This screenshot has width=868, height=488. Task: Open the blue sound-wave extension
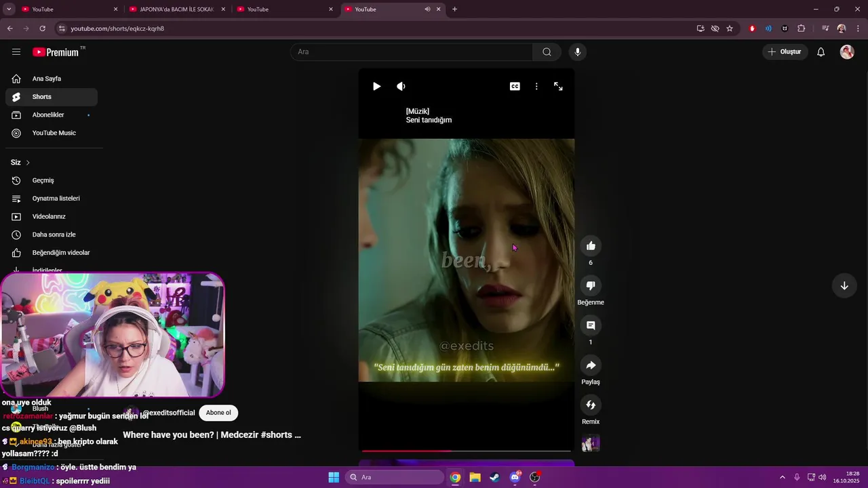click(768, 28)
